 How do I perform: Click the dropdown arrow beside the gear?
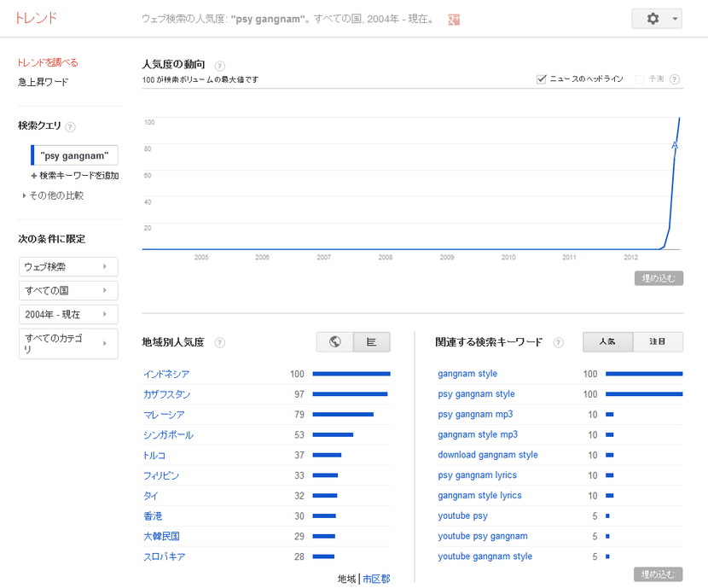tap(675, 19)
